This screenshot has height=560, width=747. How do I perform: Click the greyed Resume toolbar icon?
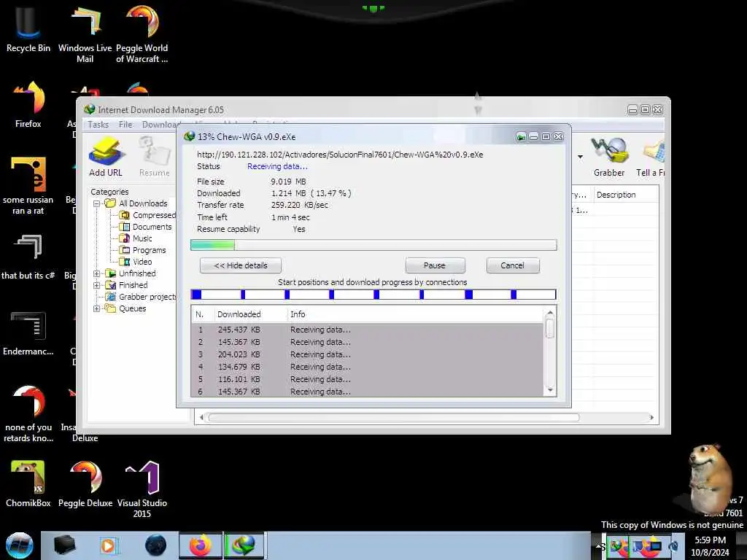[155, 157]
